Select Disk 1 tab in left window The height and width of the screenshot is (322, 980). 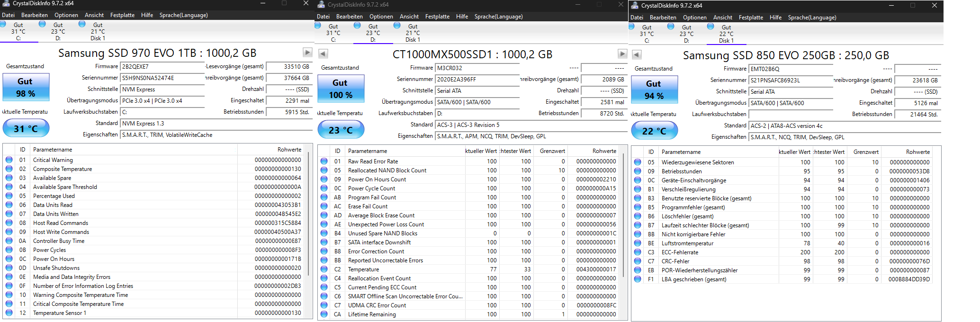pos(98,31)
